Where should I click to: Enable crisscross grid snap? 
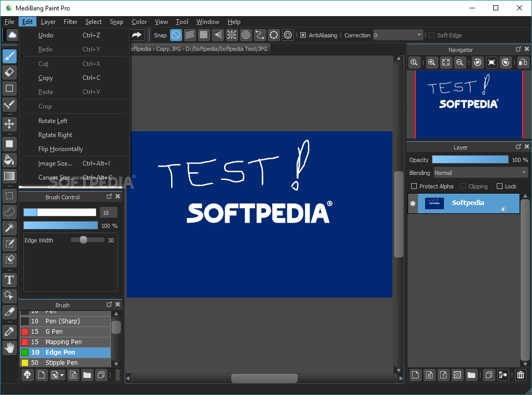click(204, 35)
